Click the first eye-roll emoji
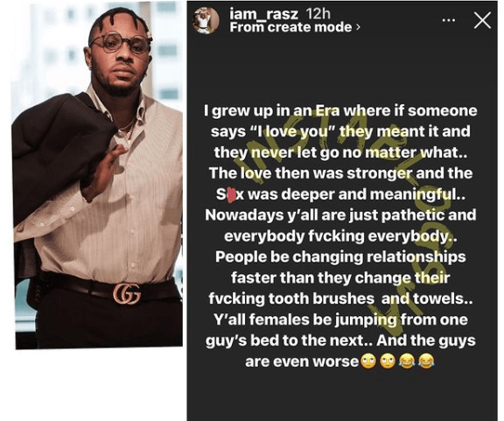The height and width of the screenshot is (421, 504). (368, 361)
